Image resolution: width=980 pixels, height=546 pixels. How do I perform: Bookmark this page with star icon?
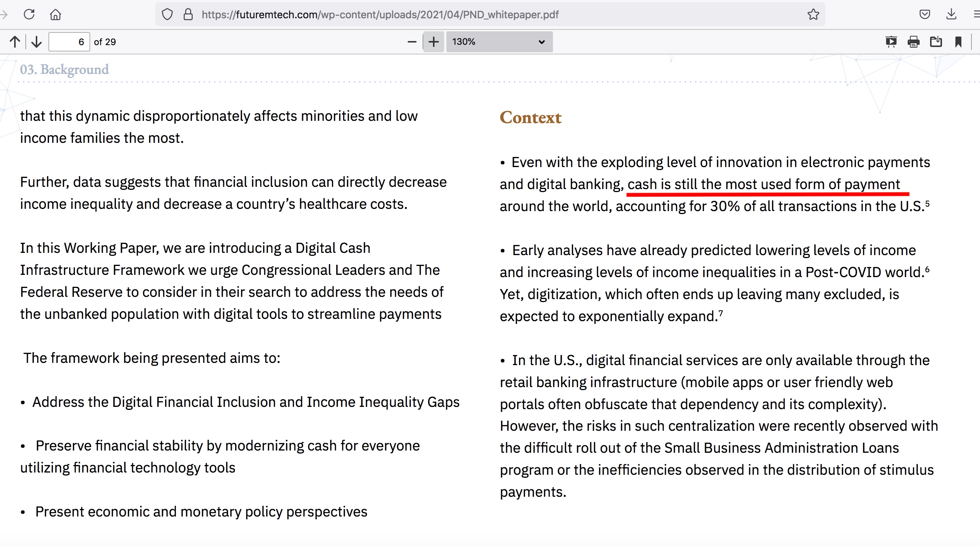[x=813, y=15]
